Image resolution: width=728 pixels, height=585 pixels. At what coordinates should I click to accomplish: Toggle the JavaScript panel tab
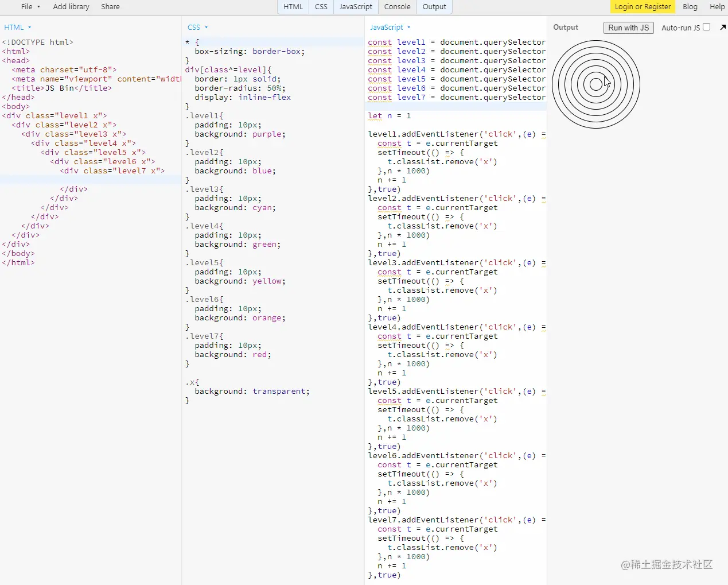(356, 7)
